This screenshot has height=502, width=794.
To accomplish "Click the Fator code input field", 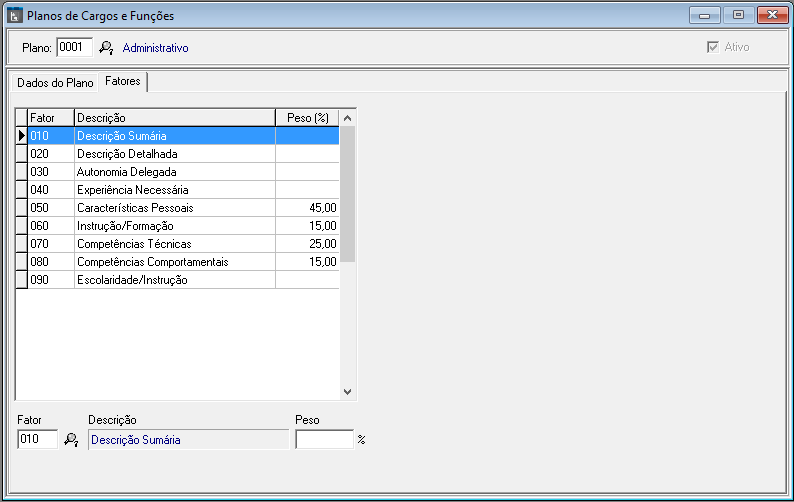I will click(37, 439).
